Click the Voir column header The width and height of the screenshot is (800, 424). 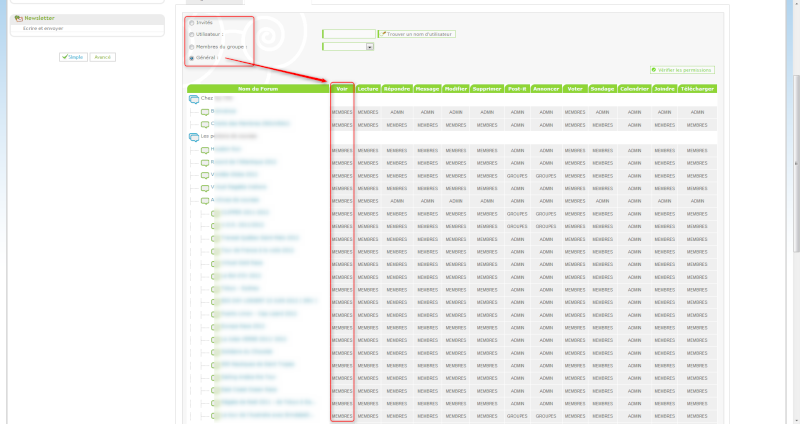342,89
